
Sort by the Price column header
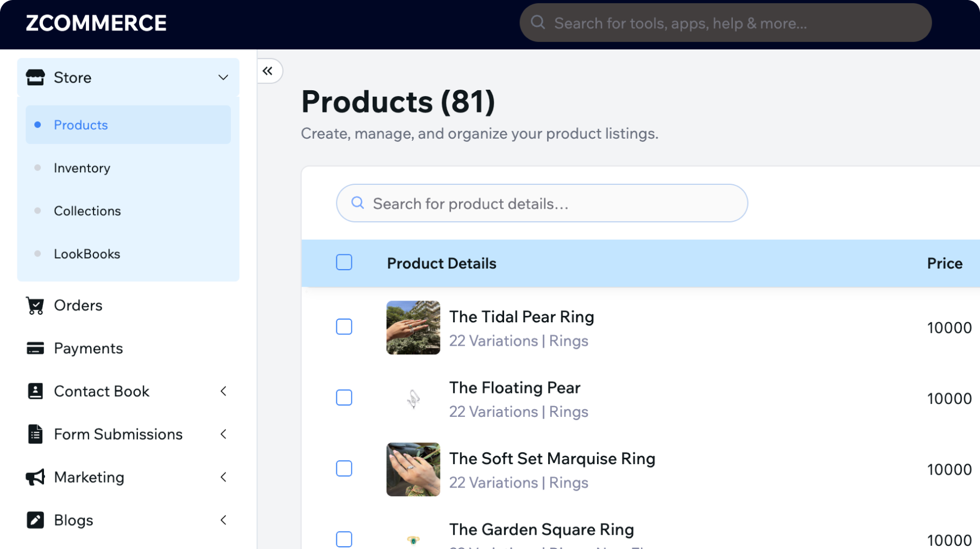(945, 263)
